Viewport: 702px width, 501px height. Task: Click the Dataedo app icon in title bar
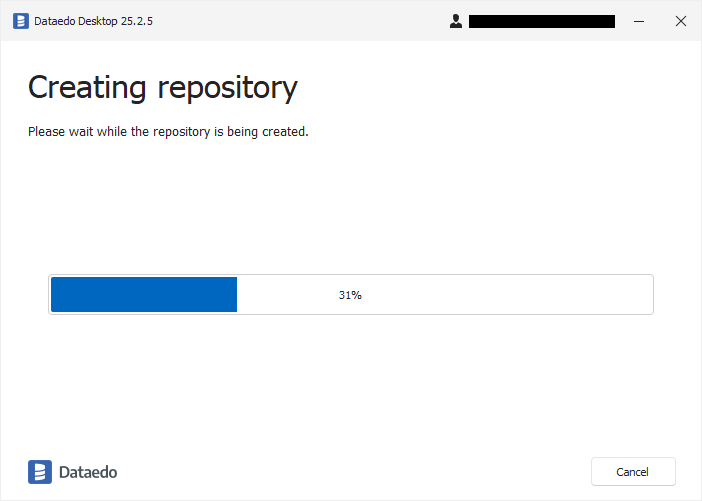coord(21,21)
